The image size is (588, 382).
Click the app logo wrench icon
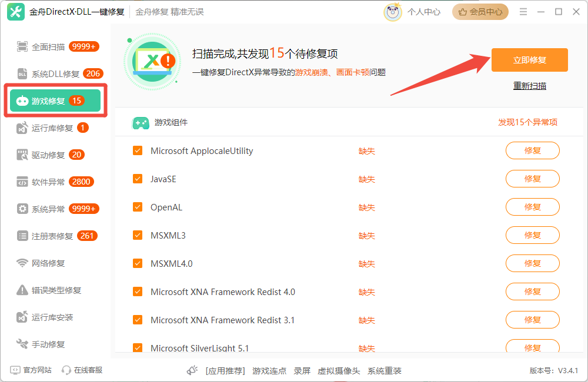[16, 12]
